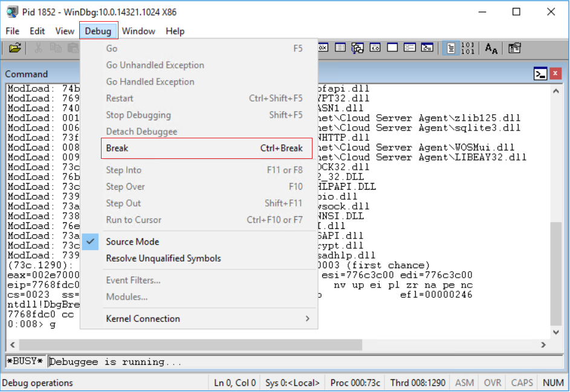Click the vertical scrollbar up arrow

coord(556,91)
